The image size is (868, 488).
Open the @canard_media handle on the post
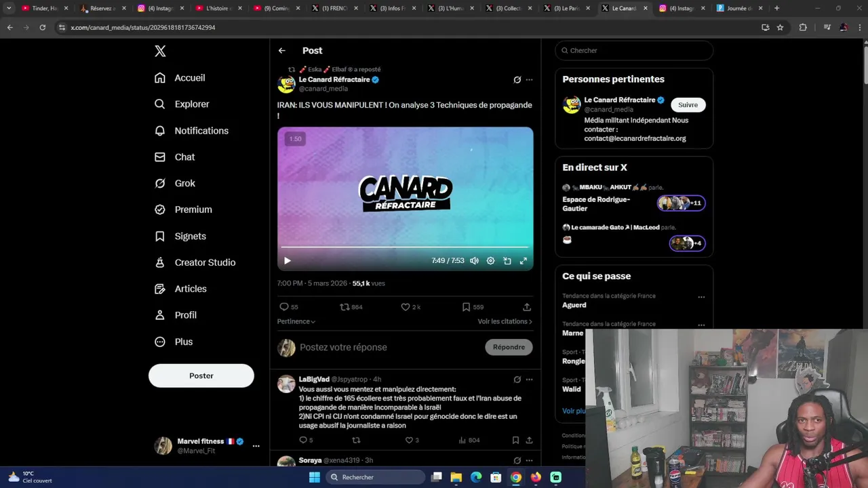tap(323, 89)
